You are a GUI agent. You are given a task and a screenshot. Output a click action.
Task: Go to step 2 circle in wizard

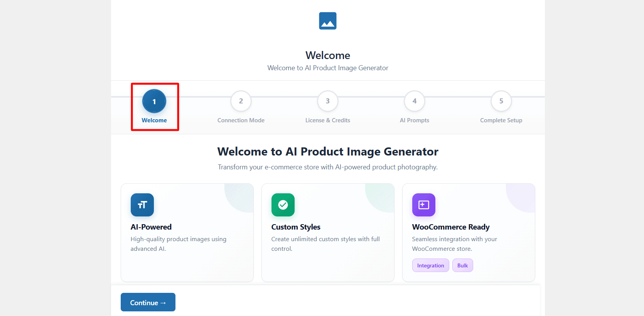tap(241, 101)
